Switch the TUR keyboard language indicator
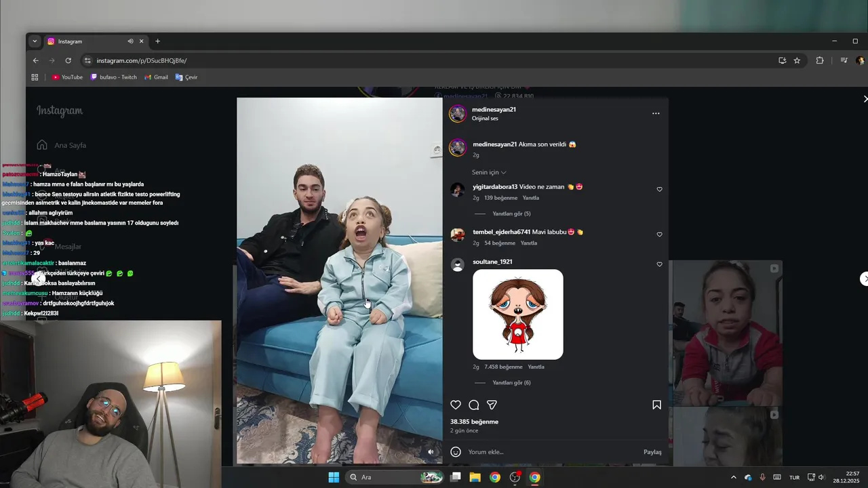Screen dimensions: 868x488 (x=794, y=477)
